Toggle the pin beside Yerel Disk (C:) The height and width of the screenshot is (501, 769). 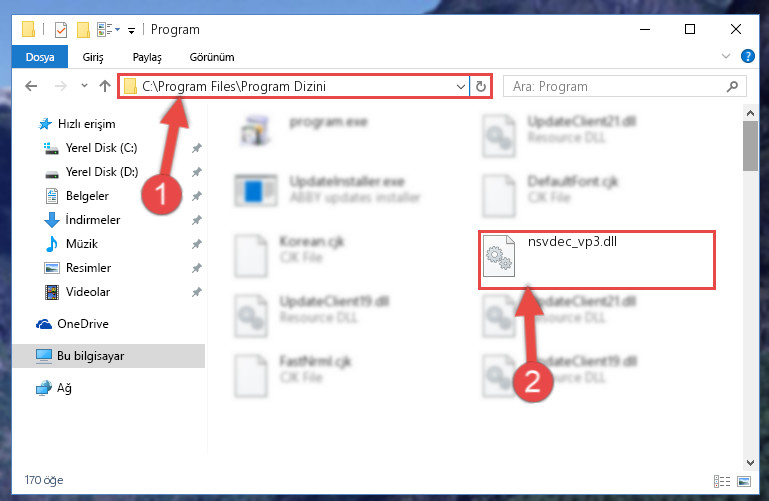coord(197,148)
